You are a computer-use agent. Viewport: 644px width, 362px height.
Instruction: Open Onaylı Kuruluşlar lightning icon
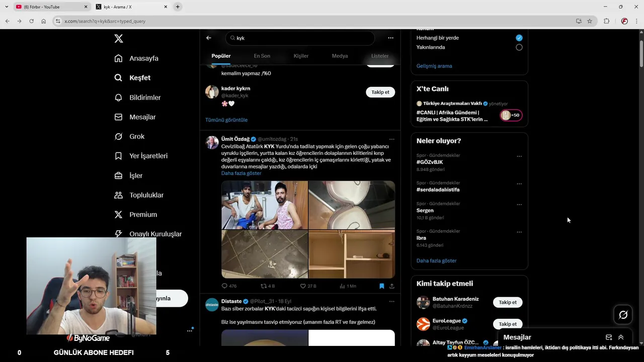[118, 234]
